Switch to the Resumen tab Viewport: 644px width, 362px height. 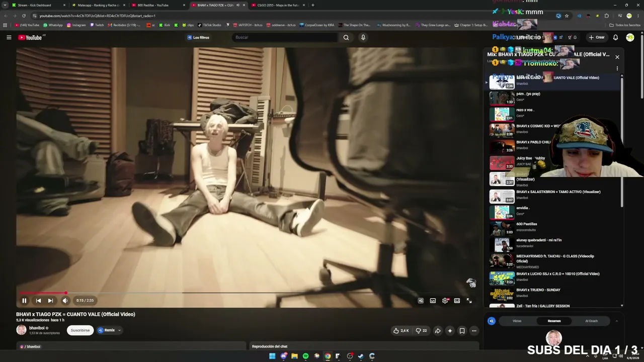point(554,321)
